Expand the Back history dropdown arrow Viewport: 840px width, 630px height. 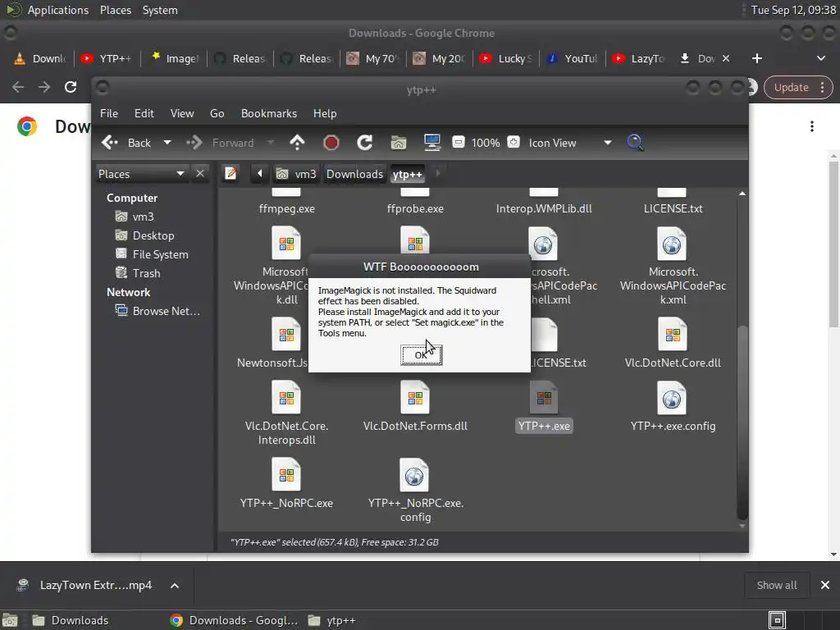click(167, 143)
